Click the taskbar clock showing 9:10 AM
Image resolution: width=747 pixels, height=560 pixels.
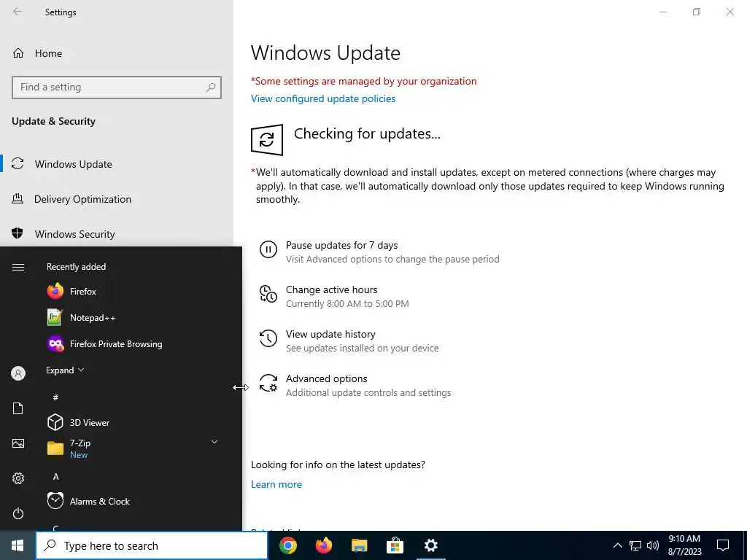coord(684,545)
